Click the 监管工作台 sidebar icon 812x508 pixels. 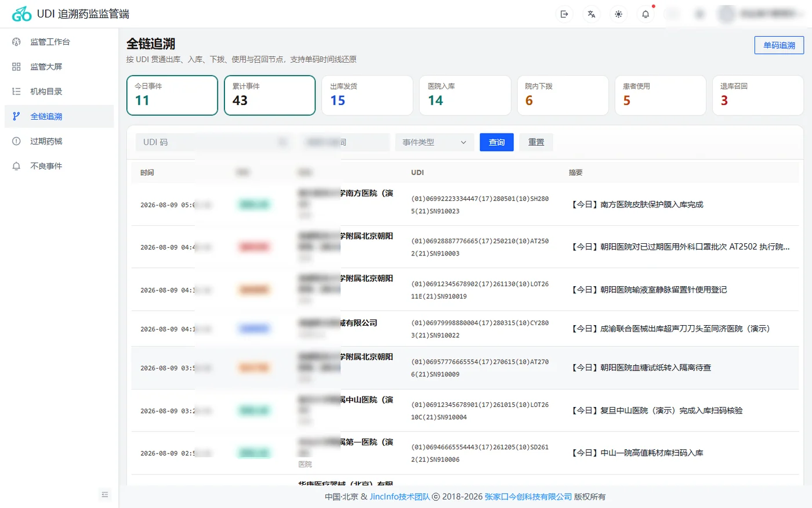[x=16, y=42]
